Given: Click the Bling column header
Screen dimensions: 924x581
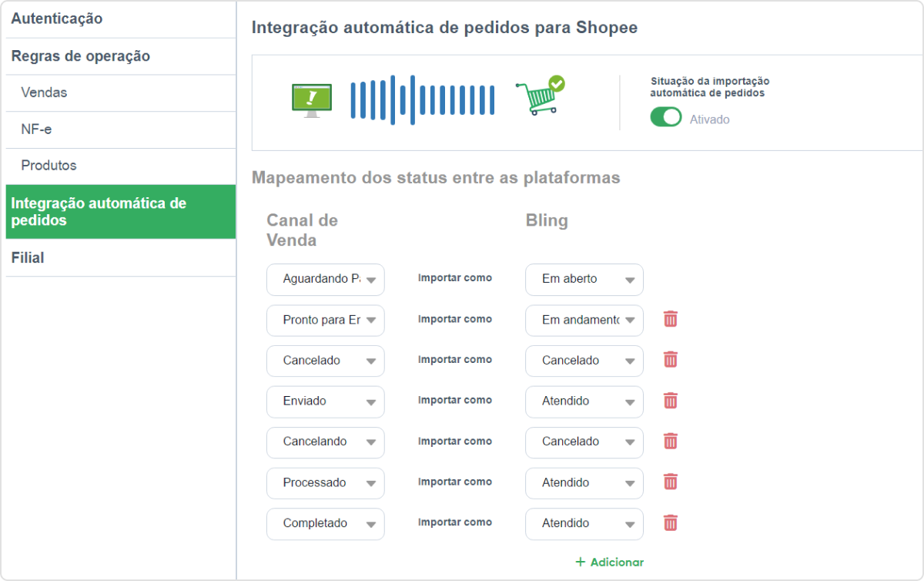Looking at the screenshot, I should tap(547, 220).
